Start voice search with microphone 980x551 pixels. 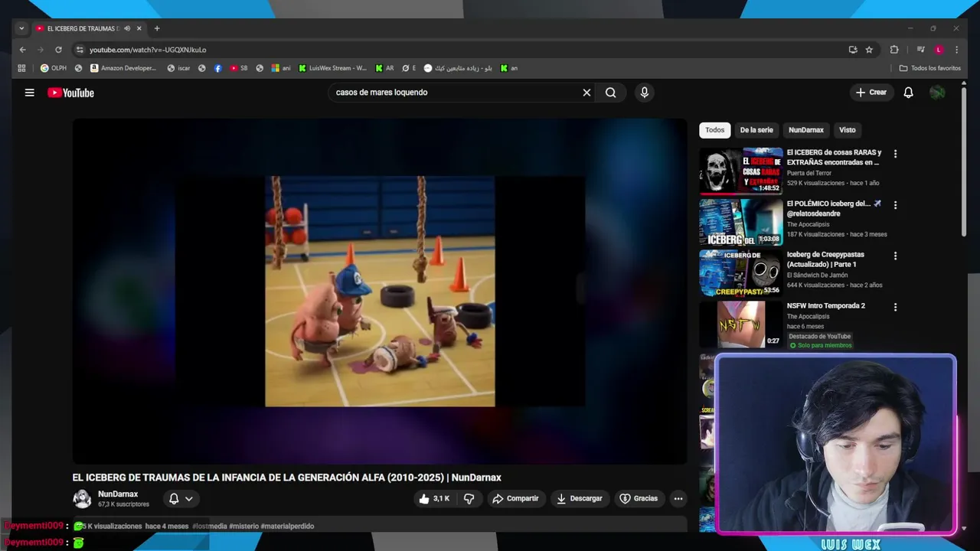pos(644,93)
